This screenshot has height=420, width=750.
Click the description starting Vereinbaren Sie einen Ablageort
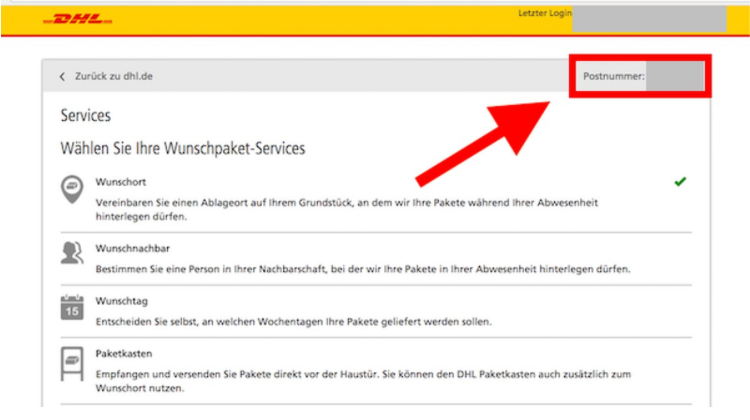click(346, 210)
